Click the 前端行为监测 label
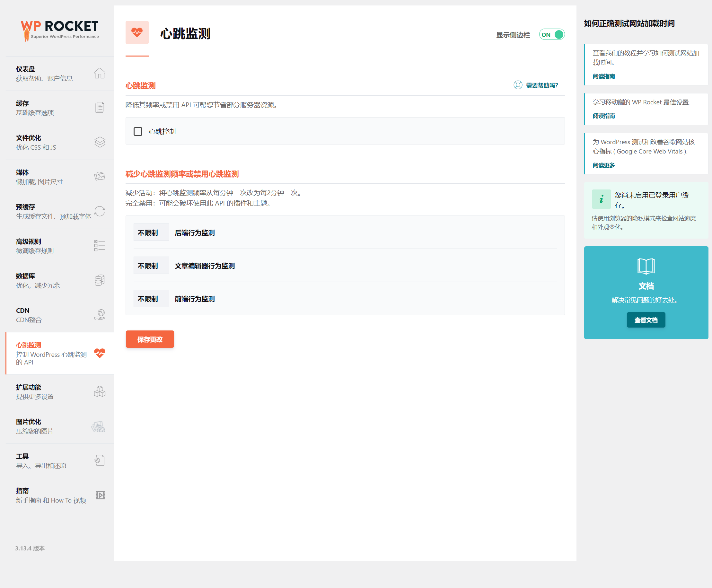Image resolution: width=712 pixels, height=588 pixels. (195, 299)
